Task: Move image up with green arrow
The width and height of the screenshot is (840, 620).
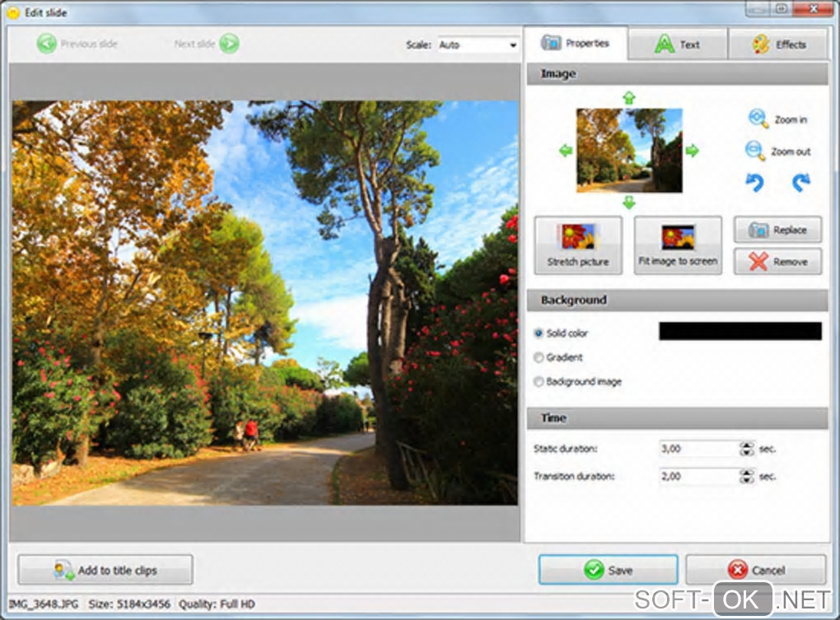Action: click(629, 98)
